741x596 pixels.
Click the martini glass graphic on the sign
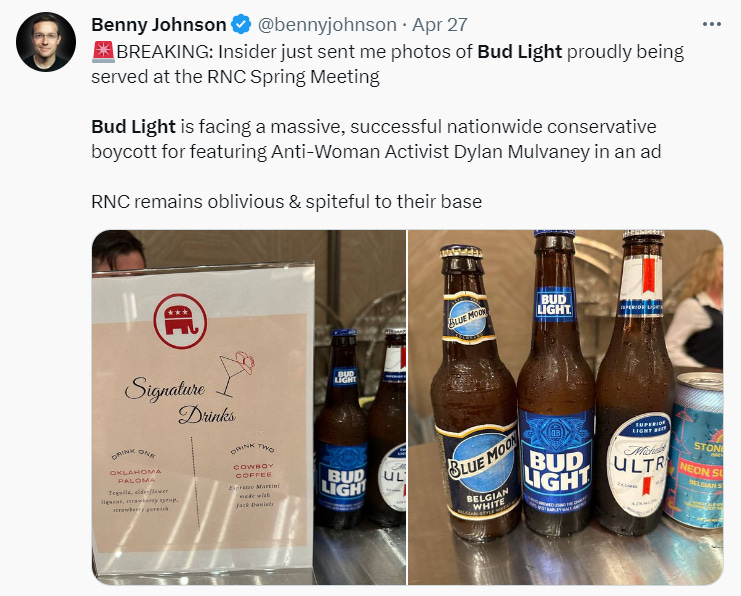click(x=237, y=373)
